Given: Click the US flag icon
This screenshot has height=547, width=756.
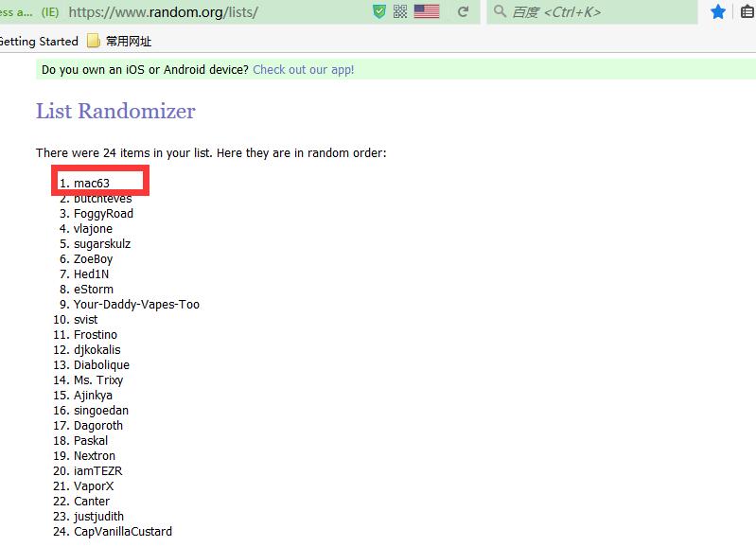Looking at the screenshot, I should [x=427, y=11].
